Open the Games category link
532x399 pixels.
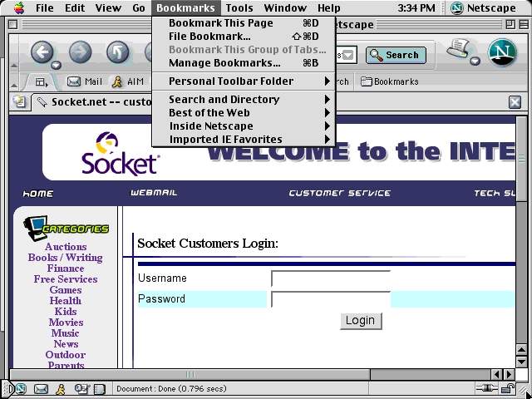pos(66,290)
